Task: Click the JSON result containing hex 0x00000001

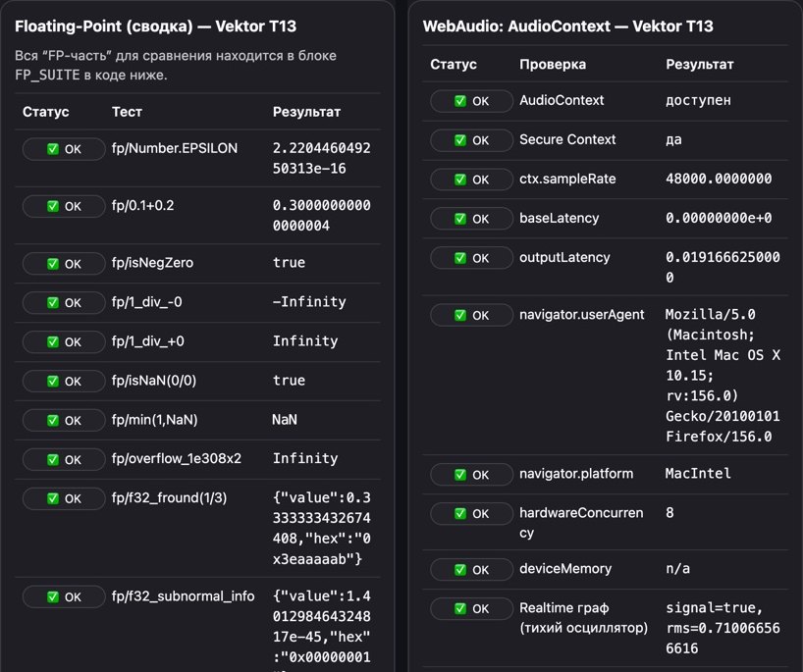Action: (322, 630)
